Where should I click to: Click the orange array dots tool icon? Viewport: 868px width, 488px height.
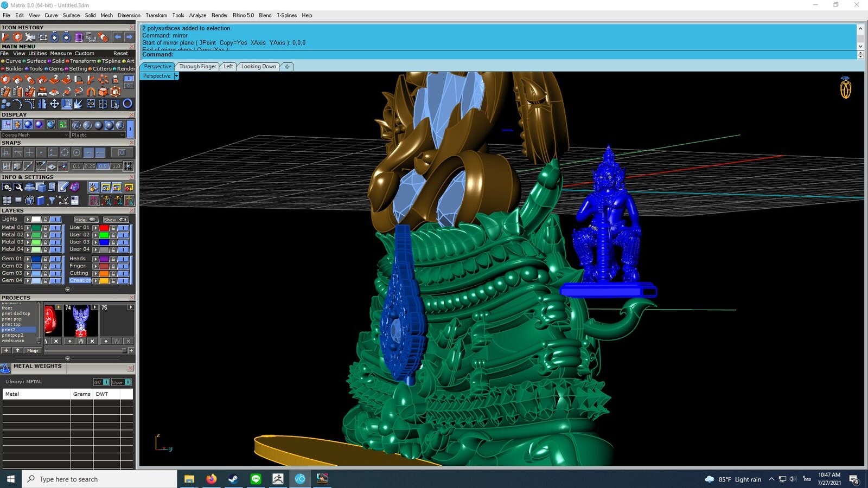(103, 79)
